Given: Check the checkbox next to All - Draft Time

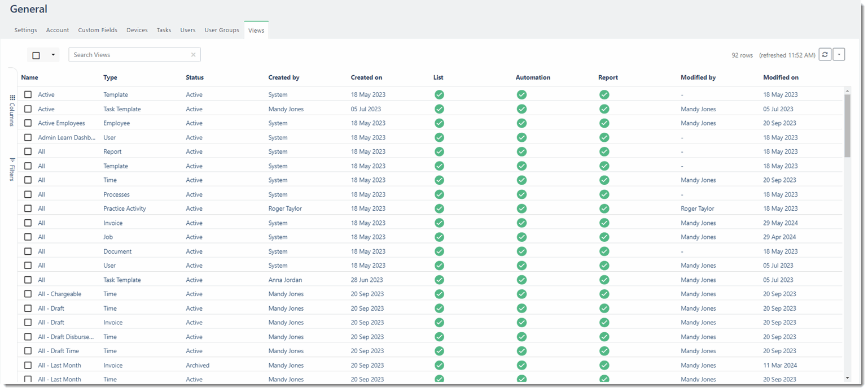Looking at the screenshot, I should (28, 350).
